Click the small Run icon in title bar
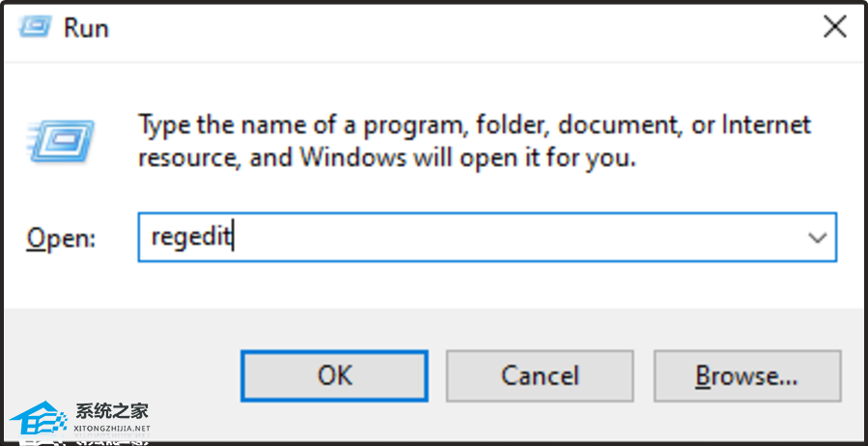 [35, 26]
